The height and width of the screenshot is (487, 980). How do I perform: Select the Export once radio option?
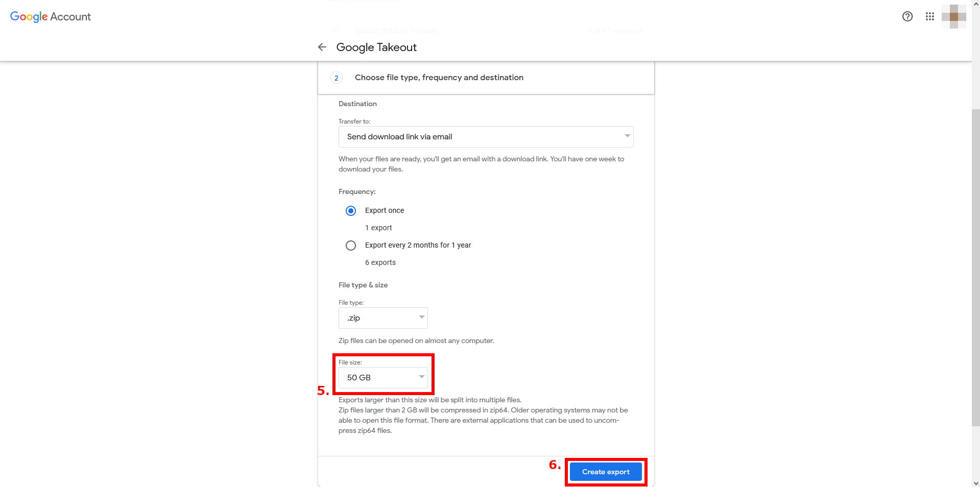point(351,211)
